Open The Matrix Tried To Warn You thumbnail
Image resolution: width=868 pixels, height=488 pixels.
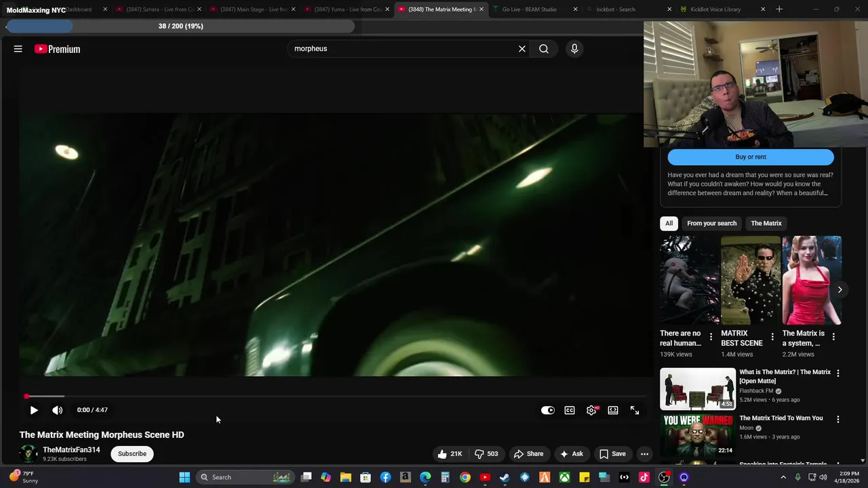pos(698,436)
